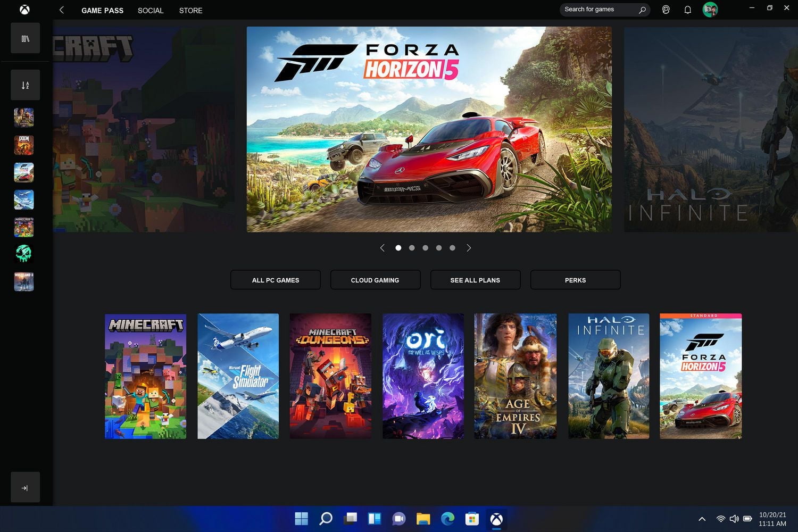The image size is (798, 532).
Task: Click the sort A-Z icon in sidebar
Action: (x=25, y=85)
